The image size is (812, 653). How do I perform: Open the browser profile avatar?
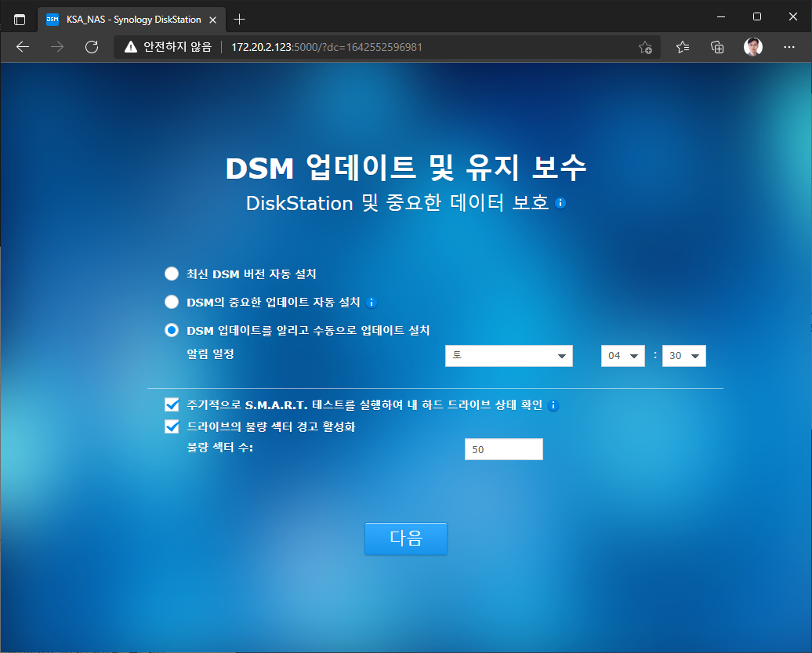pyautogui.click(x=753, y=47)
